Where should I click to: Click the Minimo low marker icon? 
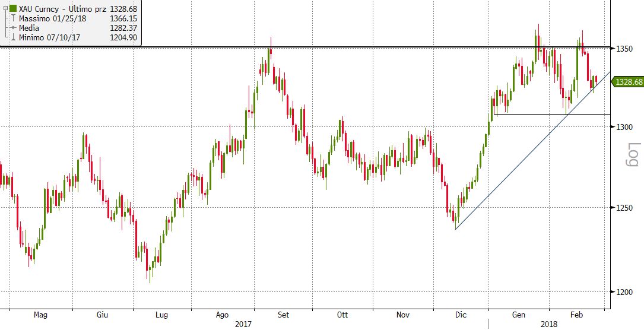12,37
